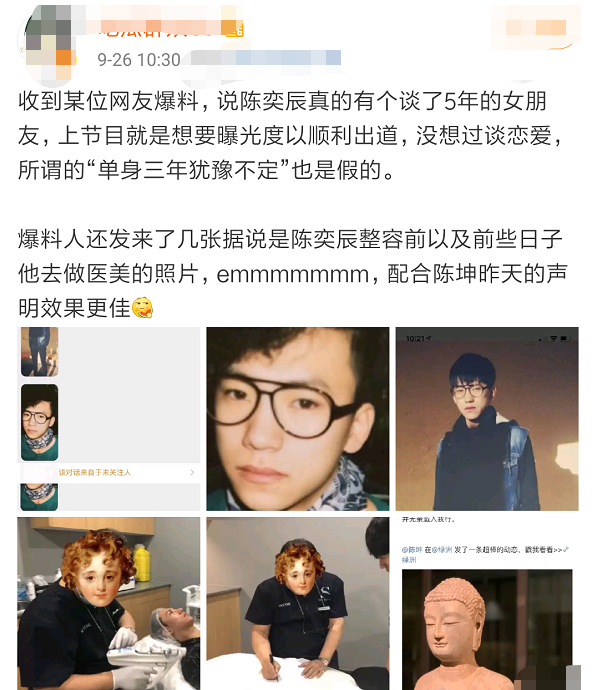The image size is (596, 690).
Task: Open the chat screenshot thumbnail
Action: (109, 418)
